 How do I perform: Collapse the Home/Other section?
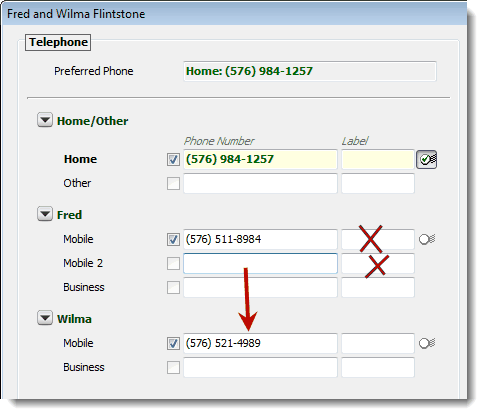click(x=45, y=120)
